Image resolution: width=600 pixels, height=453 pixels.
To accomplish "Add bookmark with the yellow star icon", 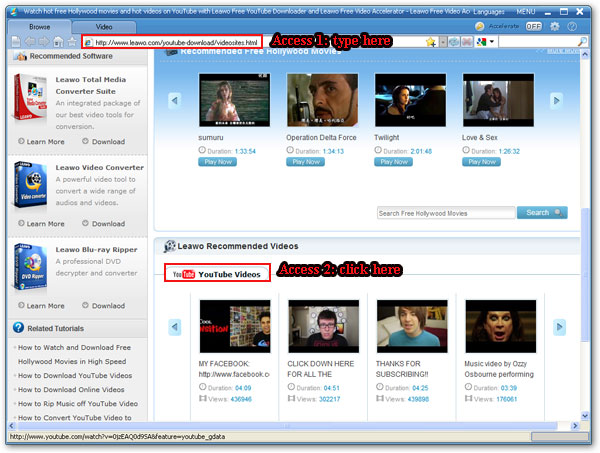I will pyautogui.click(x=431, y=42).
